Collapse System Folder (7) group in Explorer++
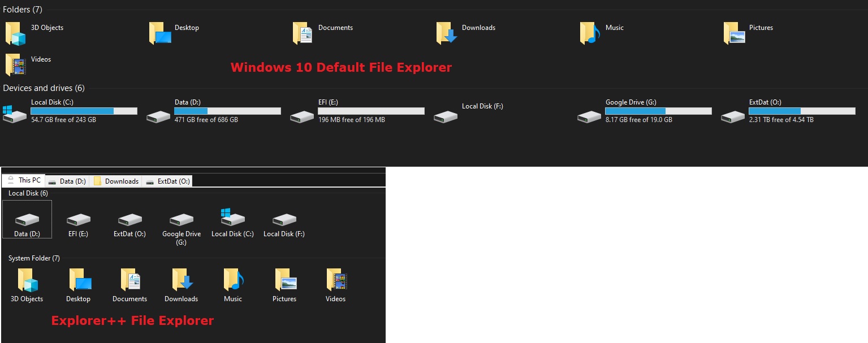Image resolution: width=868 pixels, height=343 pixels. pos(34,258)
